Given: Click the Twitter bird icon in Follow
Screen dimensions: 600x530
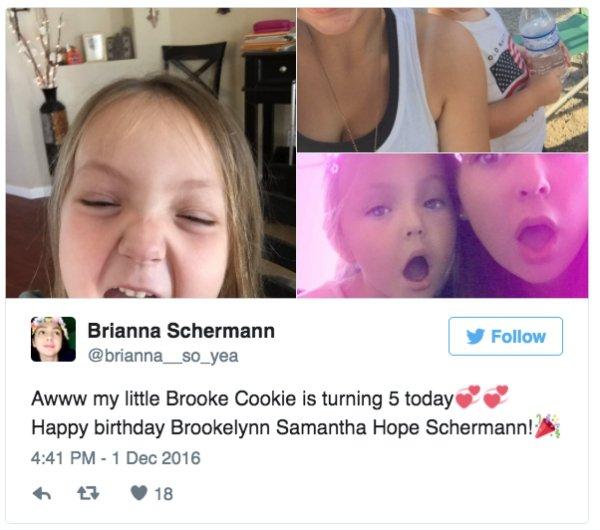Looking at the screenshot, I should (475, 336).
